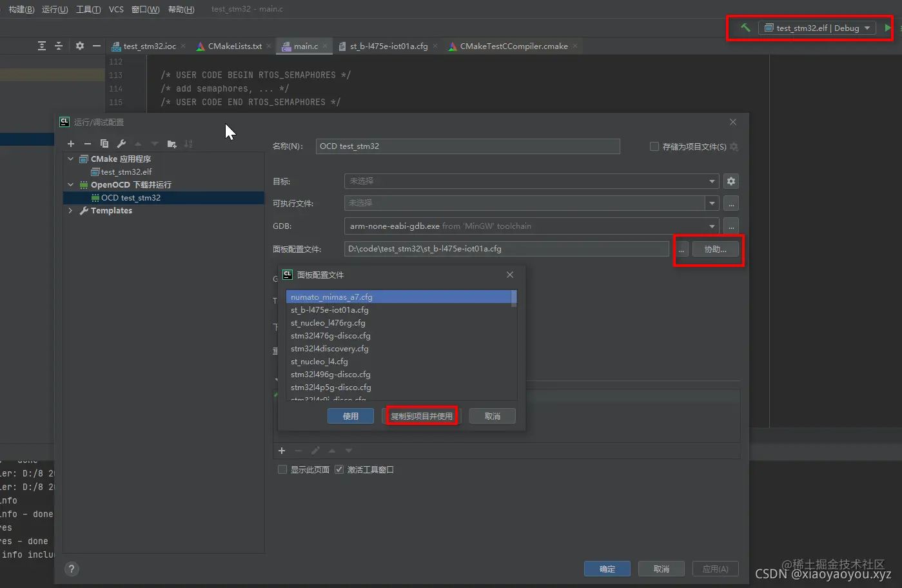This screenshot has height=588, width=902.
Task: Switch to CMakeTestCCompiler.cmake tab
Action: click(x=514, y=46)
